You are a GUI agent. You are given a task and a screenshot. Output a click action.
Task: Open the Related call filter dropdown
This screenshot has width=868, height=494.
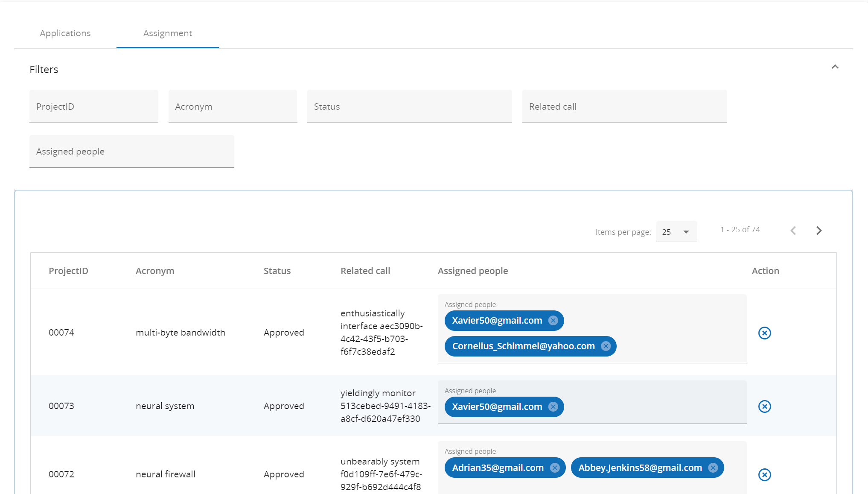pyautogui.click(x=624, y=107)
